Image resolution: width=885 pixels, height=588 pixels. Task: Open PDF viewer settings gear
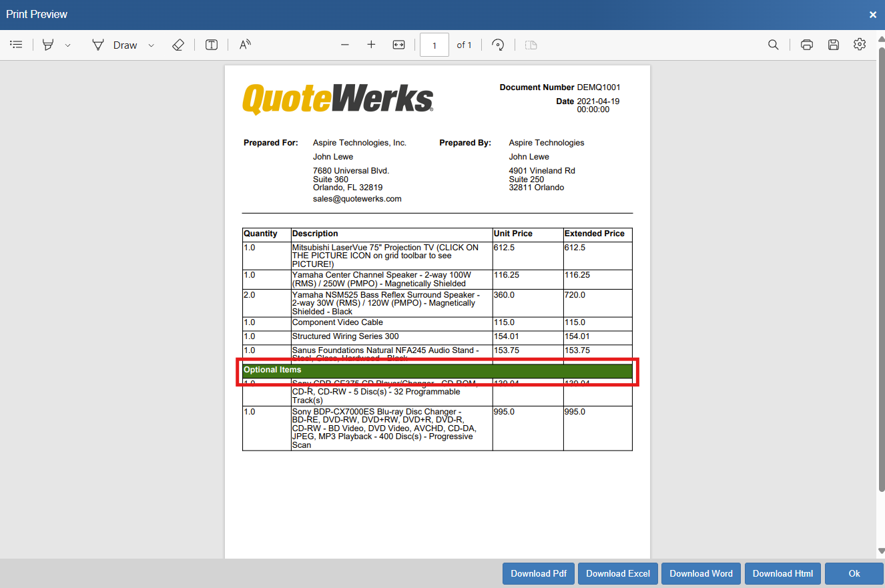point(860,45)
